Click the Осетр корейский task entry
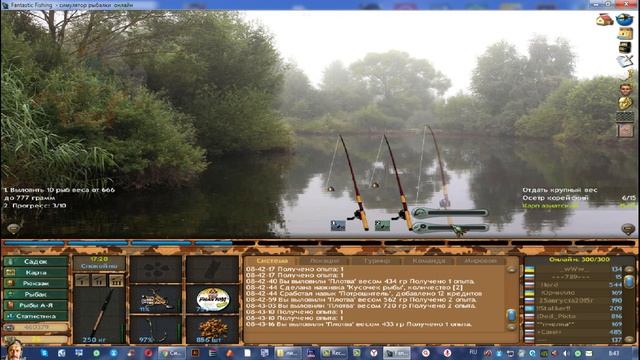 click(579, 198)
